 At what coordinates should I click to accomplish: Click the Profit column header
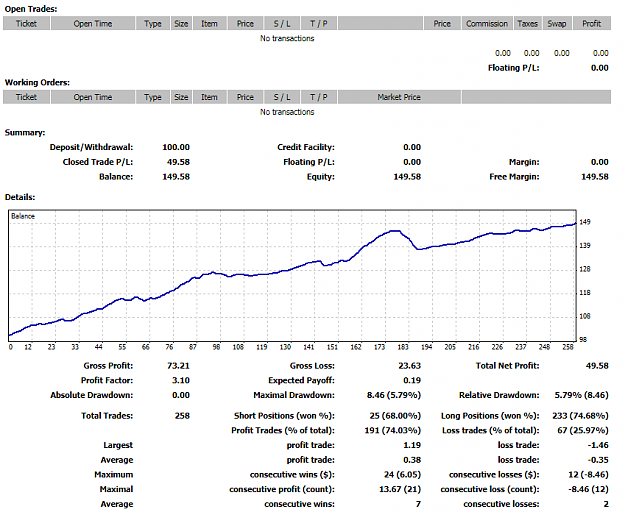tap(592, 24)
